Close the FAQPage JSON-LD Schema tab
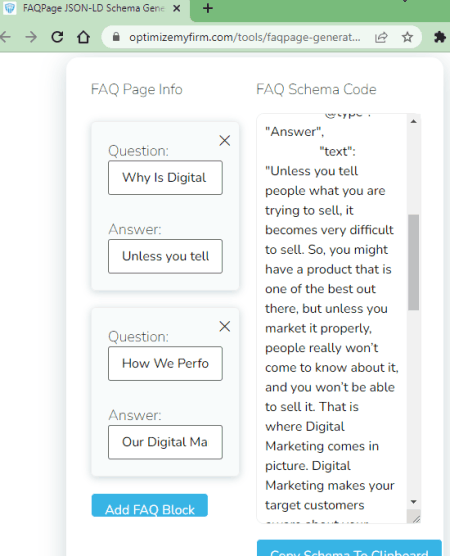450x556 pixels. pyautogui.click(x=177, y=8)
